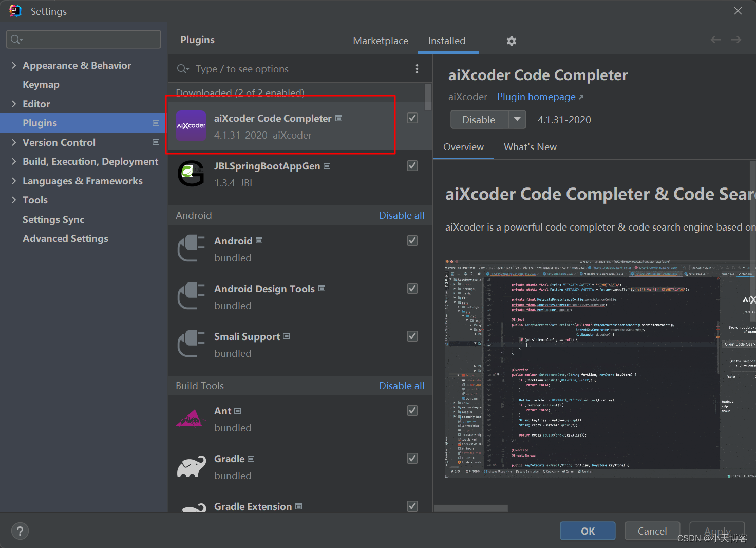The width and height of the screenshot is (756, 548).
Task: Select the Android Design Tools plugin name
Action: pyautogui.click(x=264, y=289)
